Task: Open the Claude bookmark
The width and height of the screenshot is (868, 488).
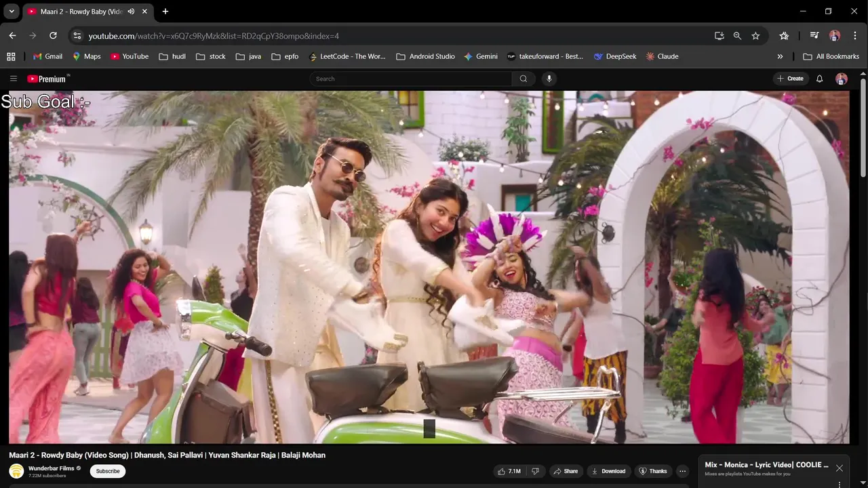Action: [662, 56]
